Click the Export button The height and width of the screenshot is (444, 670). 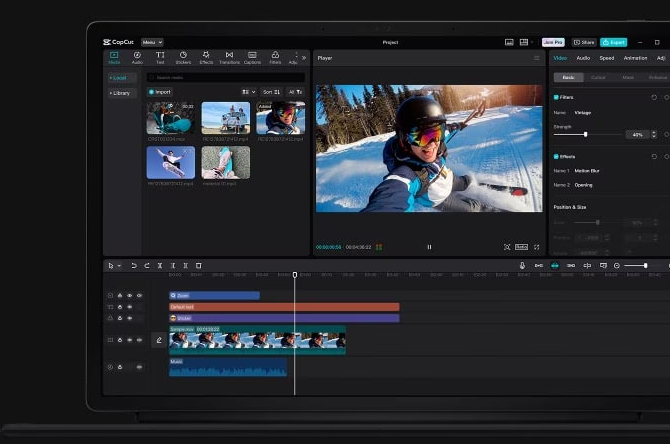click(x=614, y=42)
